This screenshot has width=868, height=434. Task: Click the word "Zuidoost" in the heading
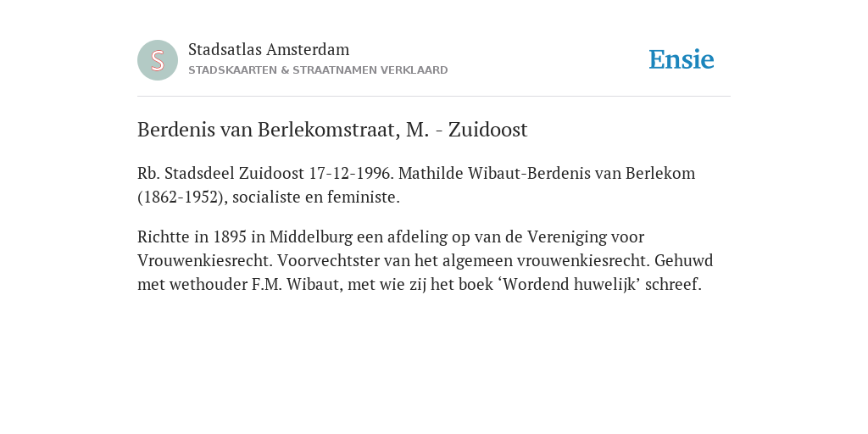487,130
